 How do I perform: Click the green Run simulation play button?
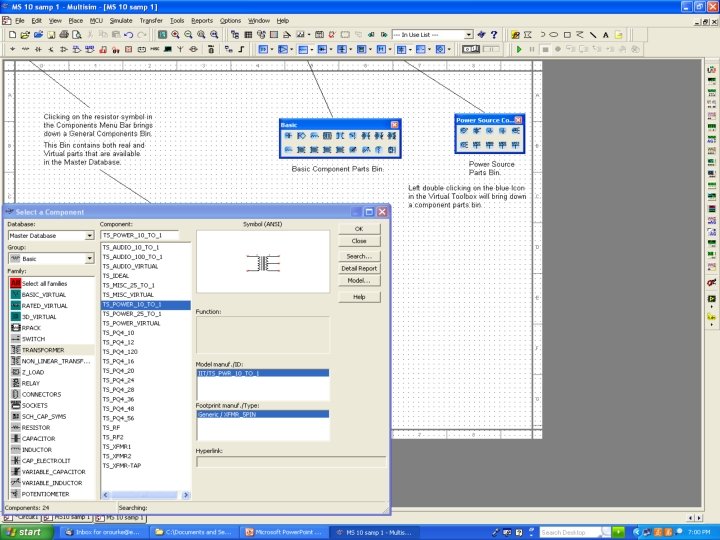(x=519, y=49)
